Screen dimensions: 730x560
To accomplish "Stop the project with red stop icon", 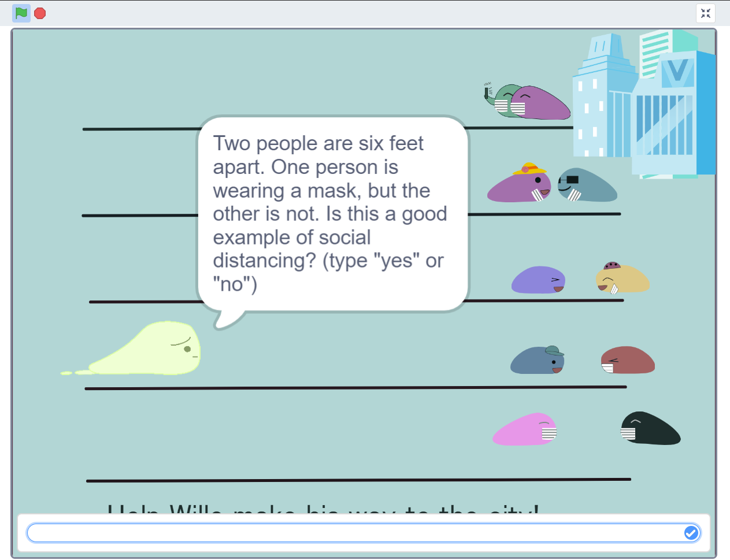I will coord(40,13).
